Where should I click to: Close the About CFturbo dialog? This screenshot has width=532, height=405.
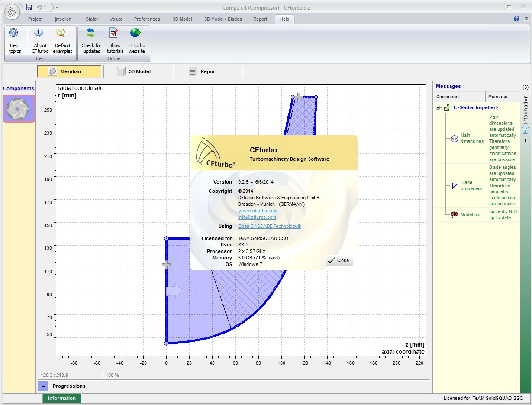point(339,260)
